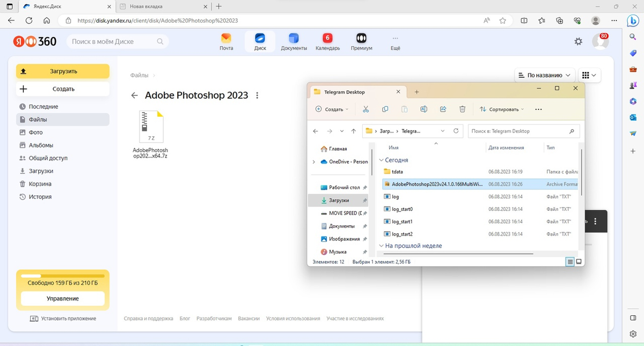
Task: Click Explorer Up arrow navigation button
Action: coord(353,131)
